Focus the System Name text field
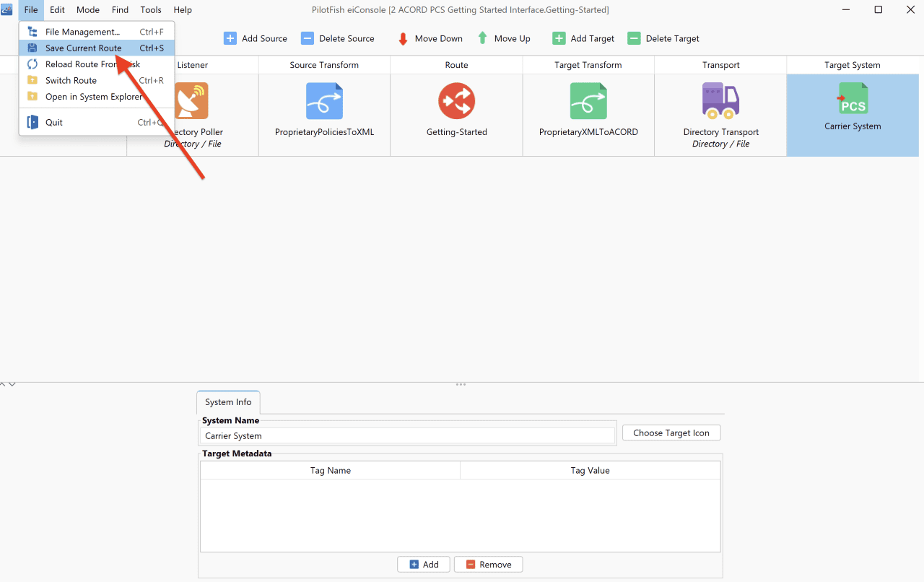The height and width of the screenshot is (582, 924). click(407, 435)
